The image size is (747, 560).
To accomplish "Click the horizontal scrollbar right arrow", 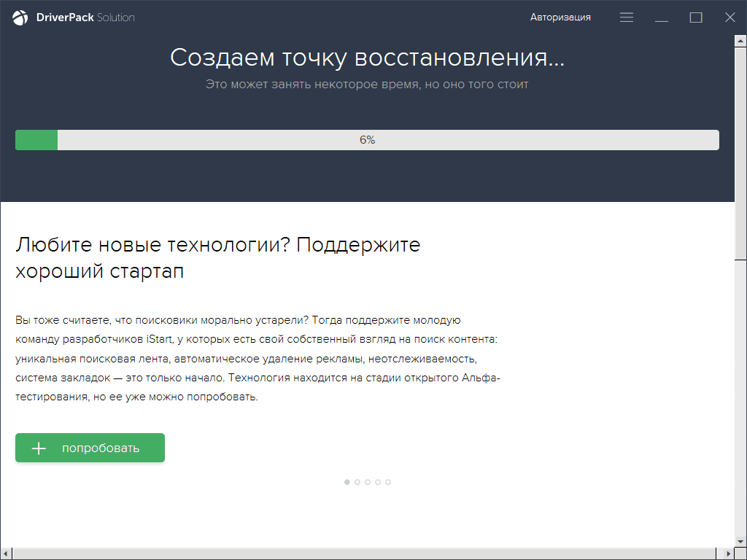I will 729,553.
